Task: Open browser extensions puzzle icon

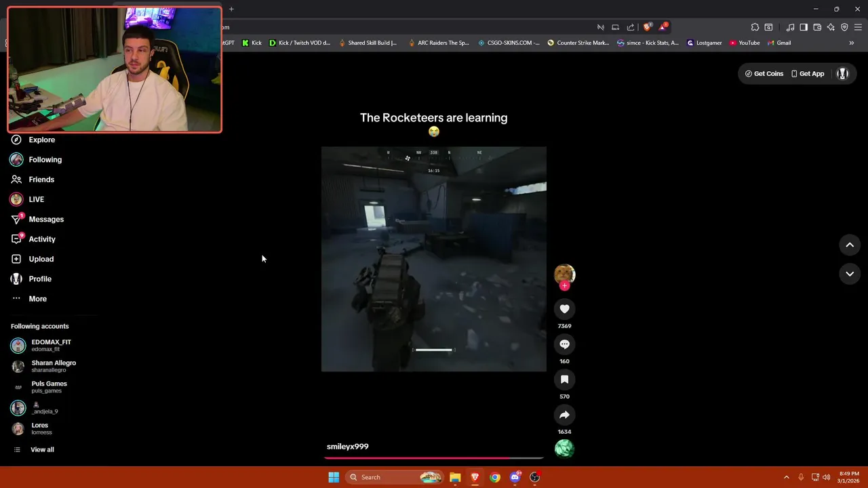Action: (x=755, y=27)
